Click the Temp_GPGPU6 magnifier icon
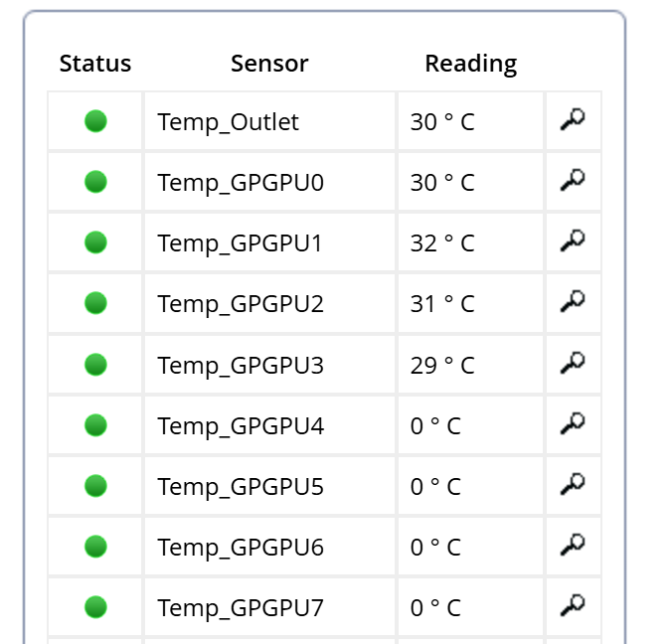Viewport: 672px width, 644px height. click(x=573, y=545)
